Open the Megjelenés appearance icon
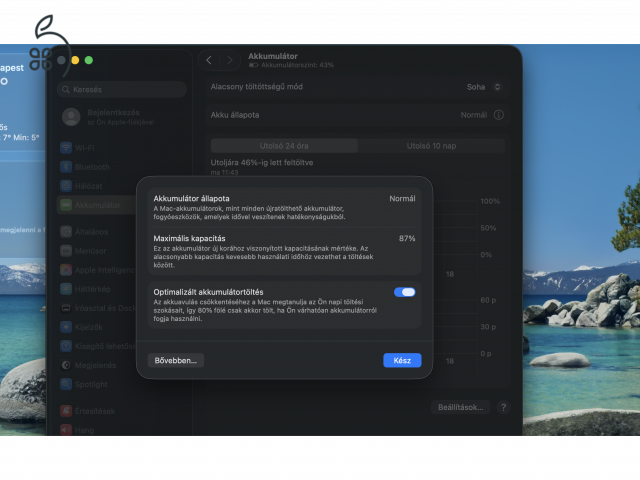 66,365
